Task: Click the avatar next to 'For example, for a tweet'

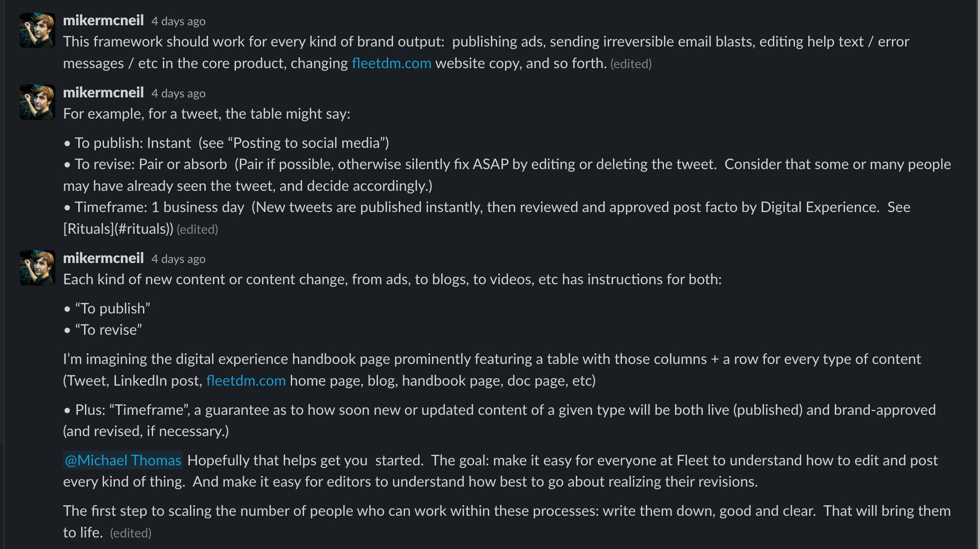Action: click(38, 102)
